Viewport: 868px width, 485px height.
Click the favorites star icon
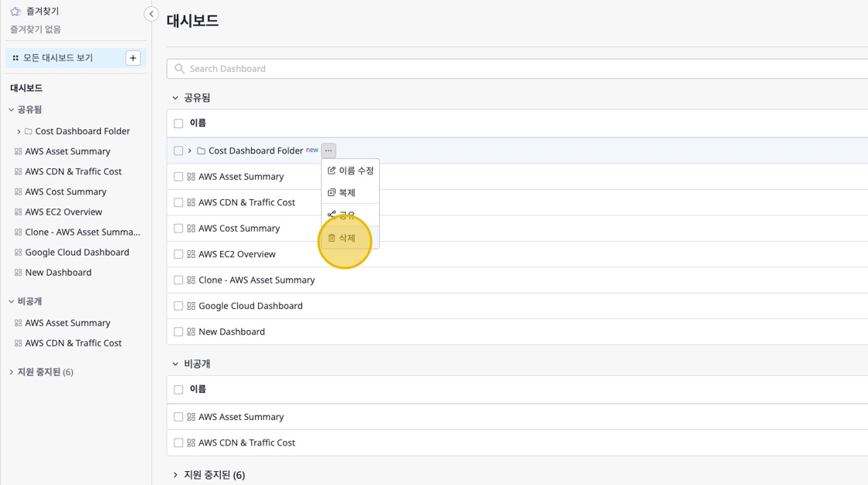pos(15,12)
